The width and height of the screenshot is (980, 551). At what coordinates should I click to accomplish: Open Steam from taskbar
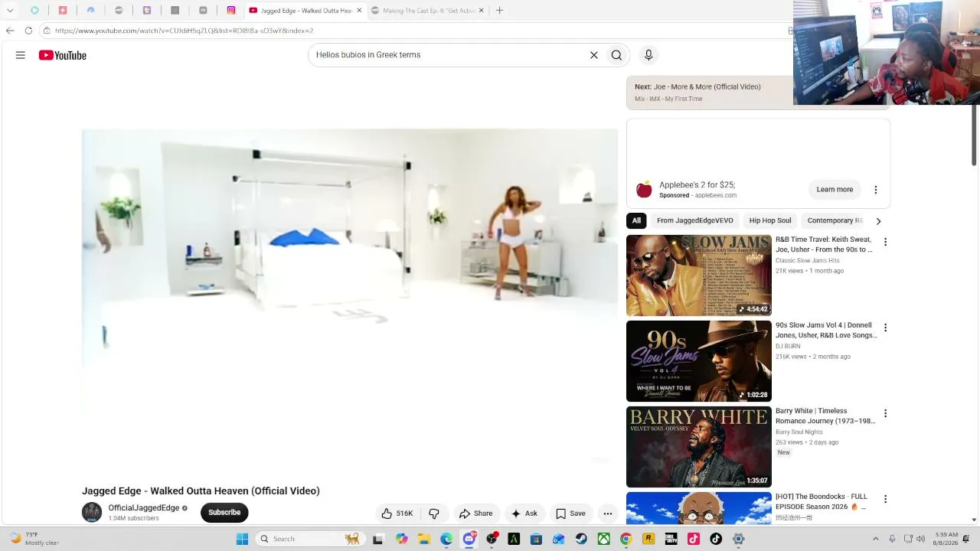point(581,539)
